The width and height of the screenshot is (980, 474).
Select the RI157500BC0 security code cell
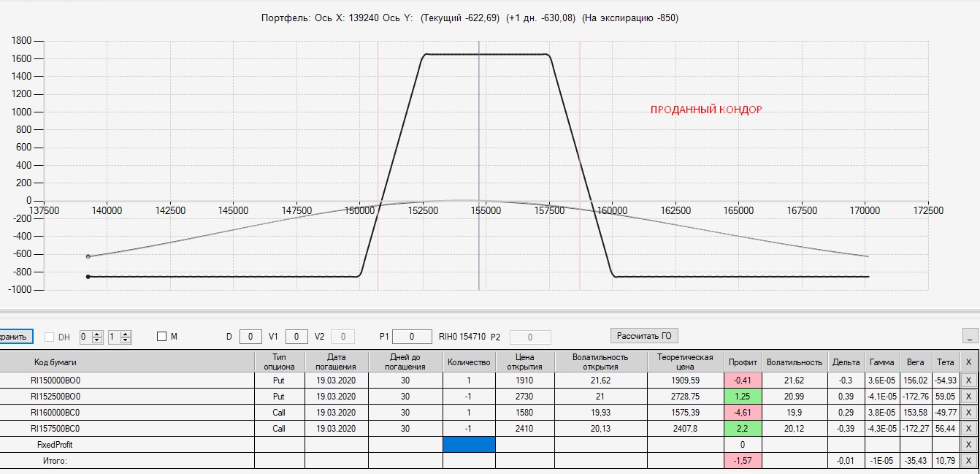127,429
